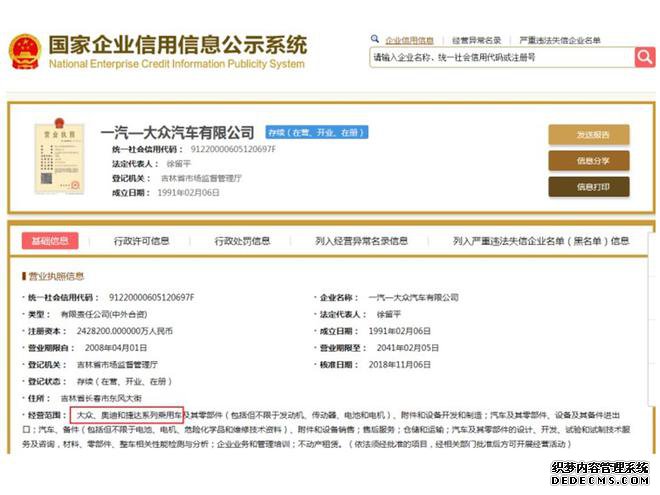Click the company title 一汽—大众汽车有限公司
This screenshot has width=660, height=495.
point(178,133)
